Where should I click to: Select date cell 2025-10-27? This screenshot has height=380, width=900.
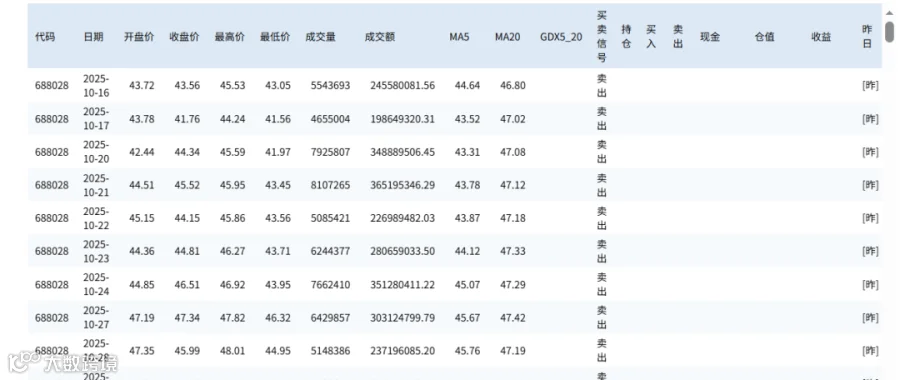click(96, 317)
